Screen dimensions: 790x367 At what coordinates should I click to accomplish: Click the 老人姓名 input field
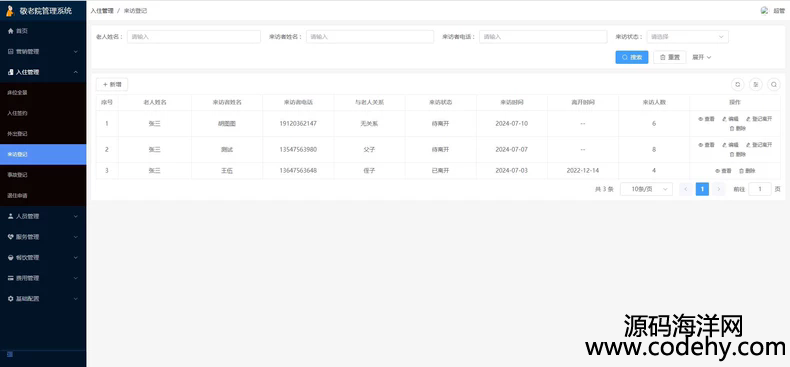[x=193, y=37]
